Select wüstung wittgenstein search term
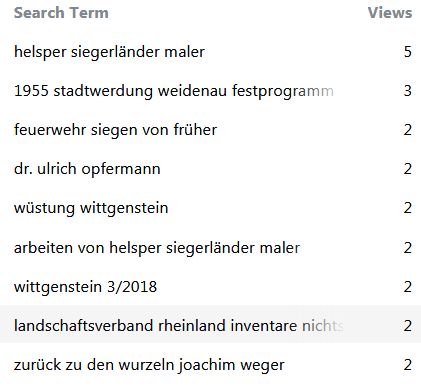The image size is (421, 391). tap(91, 208)
